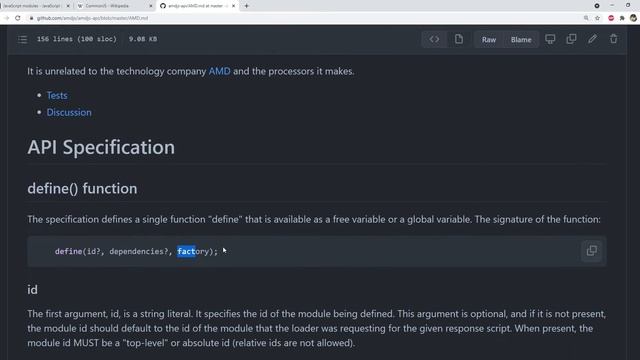Display the source code view icon
This screenshot has width=640, height=360.
point(434,39)
